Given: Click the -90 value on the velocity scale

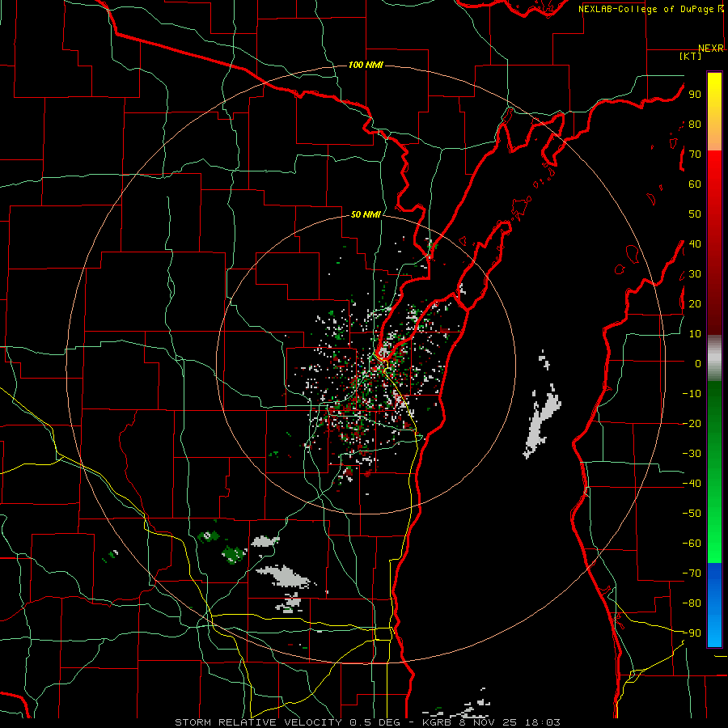Looking at the screenshot, I should tap(692, 633).
